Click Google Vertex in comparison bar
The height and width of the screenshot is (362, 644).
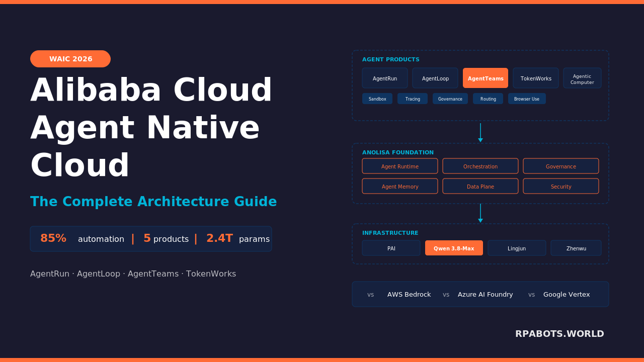tap(567, 295)
